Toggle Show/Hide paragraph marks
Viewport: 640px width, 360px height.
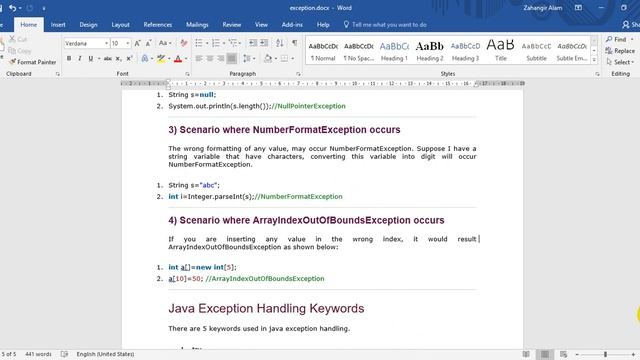(294, 43)
